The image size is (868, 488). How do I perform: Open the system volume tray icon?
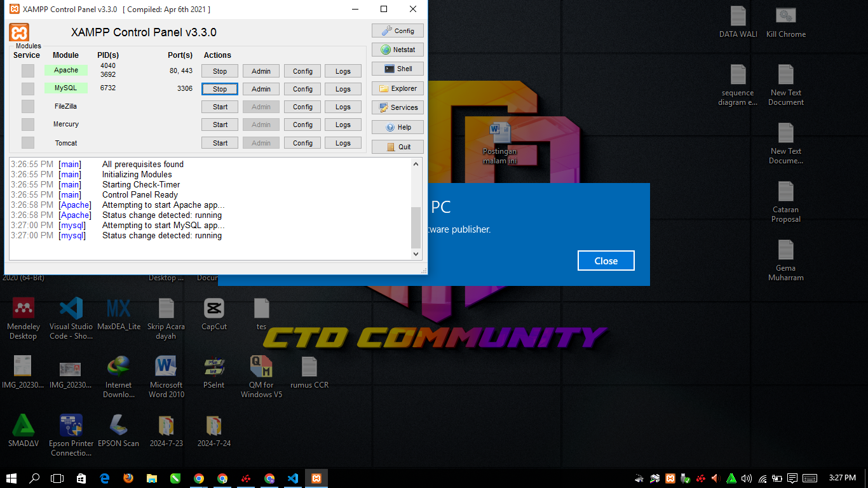[747, 478]
